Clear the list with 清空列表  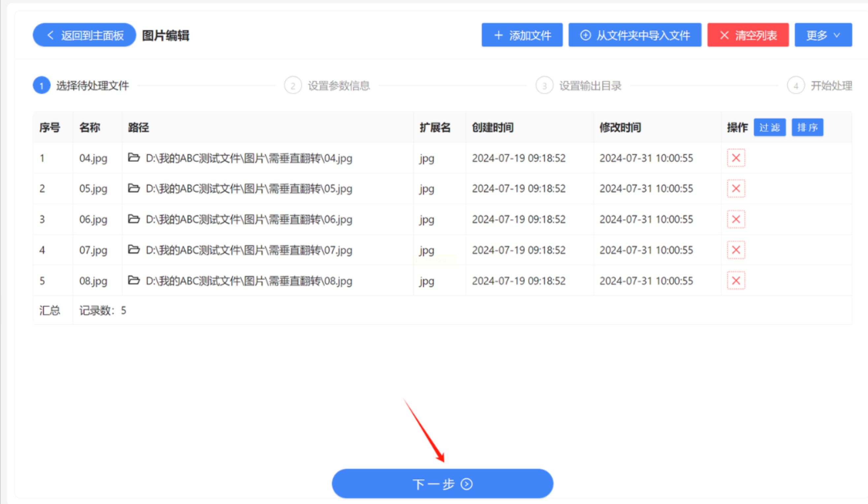(x=748, y=35)
